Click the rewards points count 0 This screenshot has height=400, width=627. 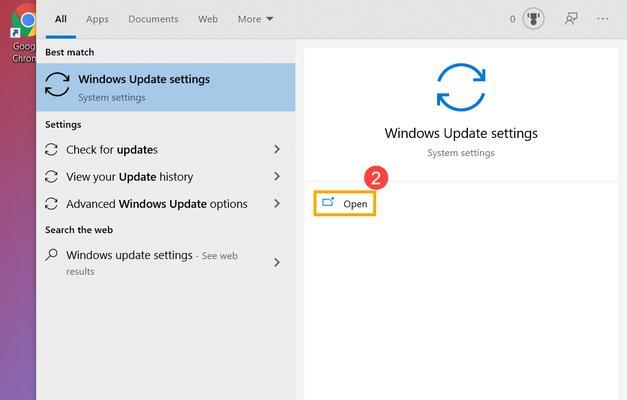[512, 19]
